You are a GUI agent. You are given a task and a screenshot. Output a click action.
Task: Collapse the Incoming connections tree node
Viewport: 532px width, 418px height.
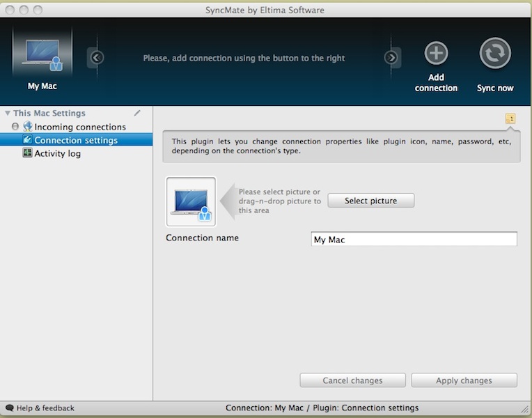click(15, 127)
